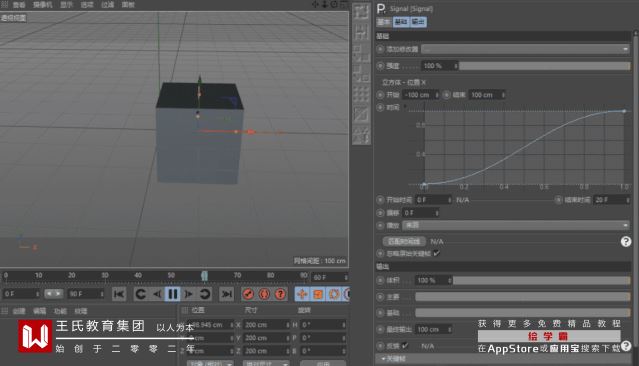Click animation dot beside 结束 value
The width and height of the screenshot is (639, 366).
(x=446, y=95)
